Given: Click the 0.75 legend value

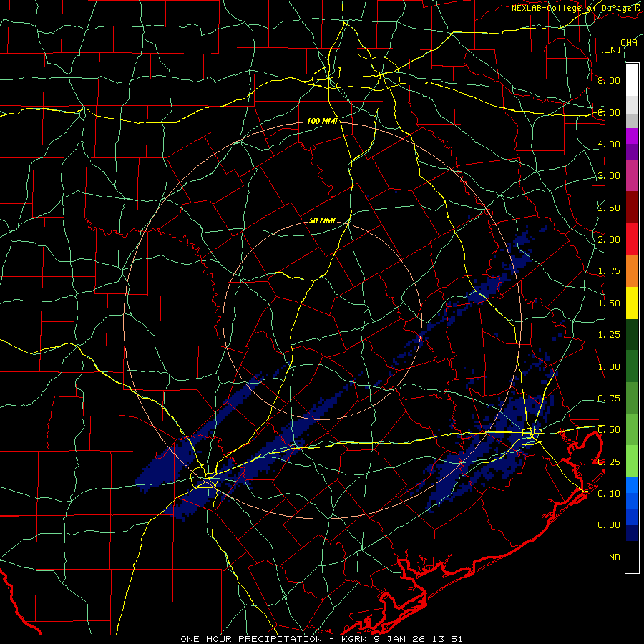Looking at the screenshot, I should (609, 399).
